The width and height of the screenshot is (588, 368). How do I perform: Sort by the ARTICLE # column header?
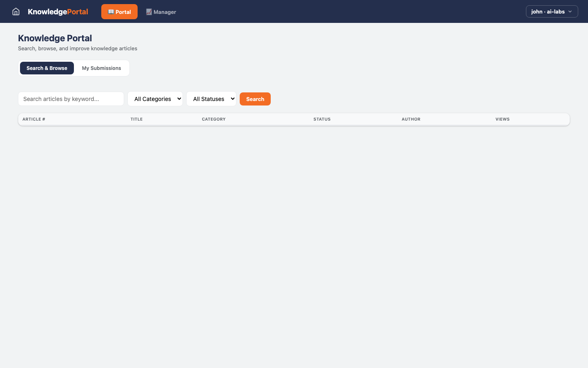(33, 119)
